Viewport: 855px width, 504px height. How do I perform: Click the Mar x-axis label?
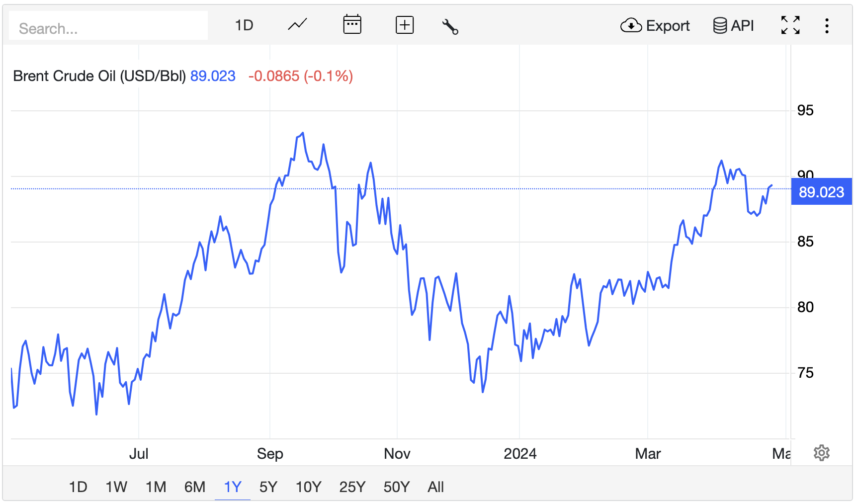pyautogui.click(x=648, y=453)
